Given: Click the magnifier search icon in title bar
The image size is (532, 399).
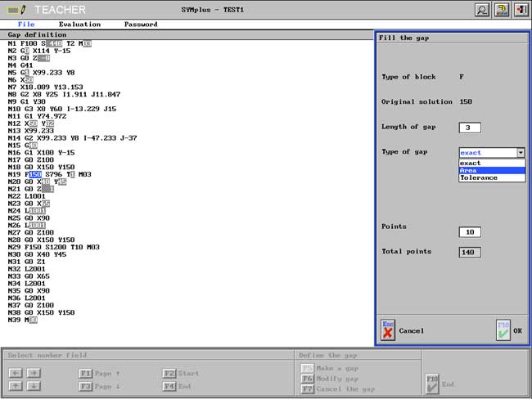Looking at the screenshot, I should click(482, 10).
